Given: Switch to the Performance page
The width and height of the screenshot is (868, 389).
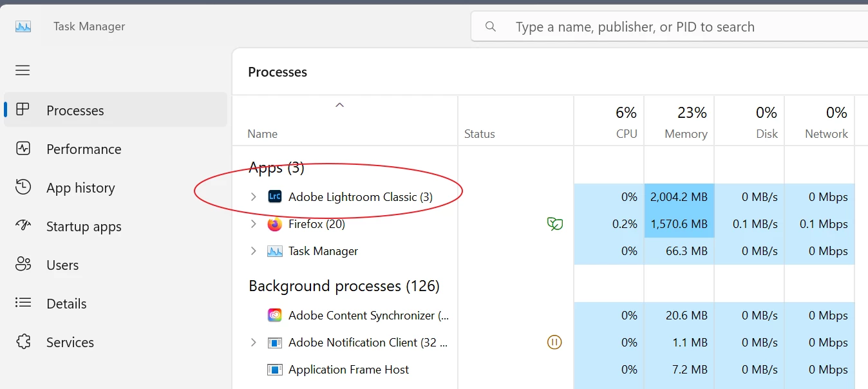Looking at the screenshot, I should coord(116,149).
